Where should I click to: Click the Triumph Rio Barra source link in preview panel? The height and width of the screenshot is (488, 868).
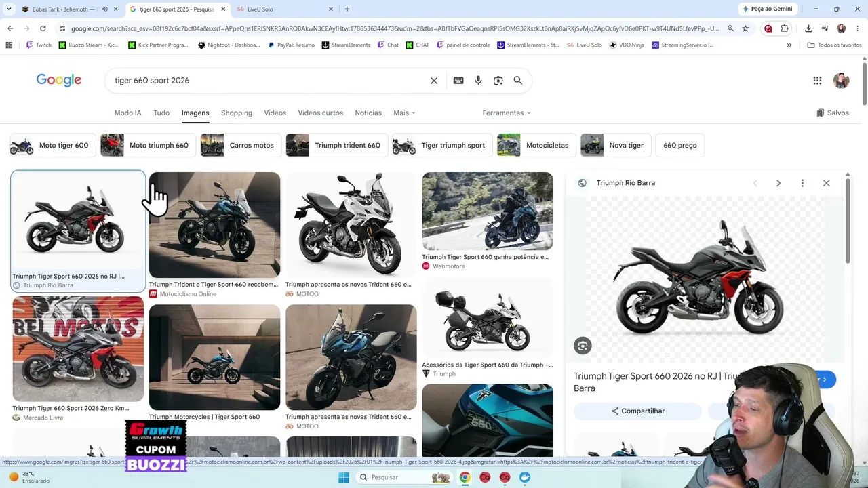625,183
